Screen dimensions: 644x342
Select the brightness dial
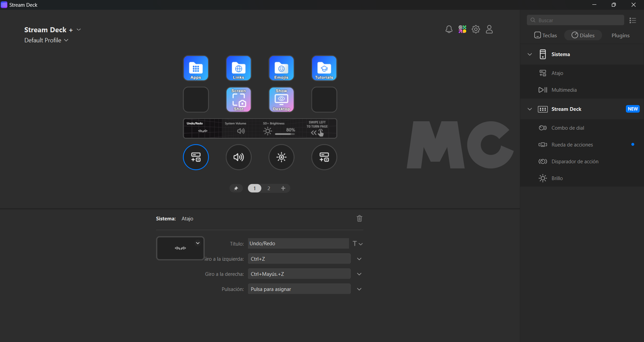point(281,157)
